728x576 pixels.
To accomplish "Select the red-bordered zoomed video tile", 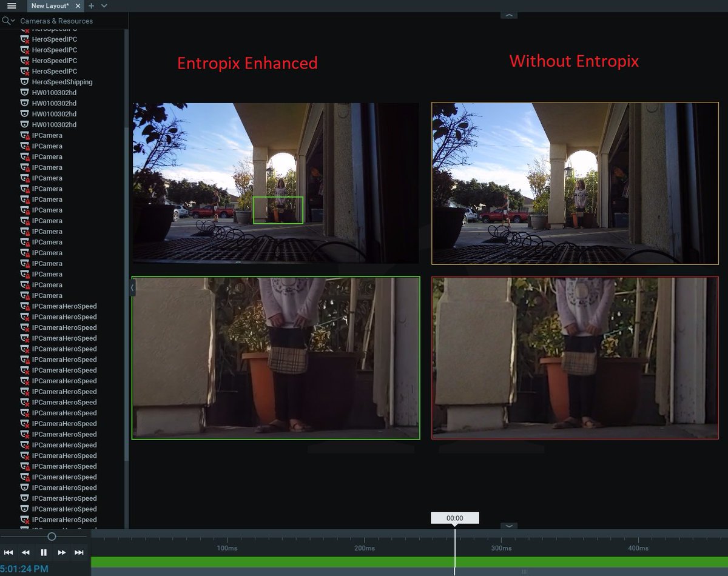I will click(x=575, y=358).
